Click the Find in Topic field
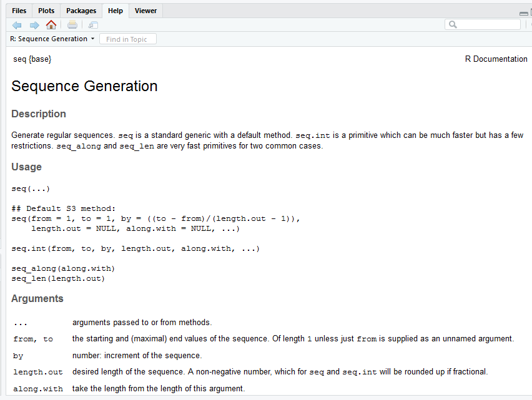532x400 pixels. (x=127, y=39)
